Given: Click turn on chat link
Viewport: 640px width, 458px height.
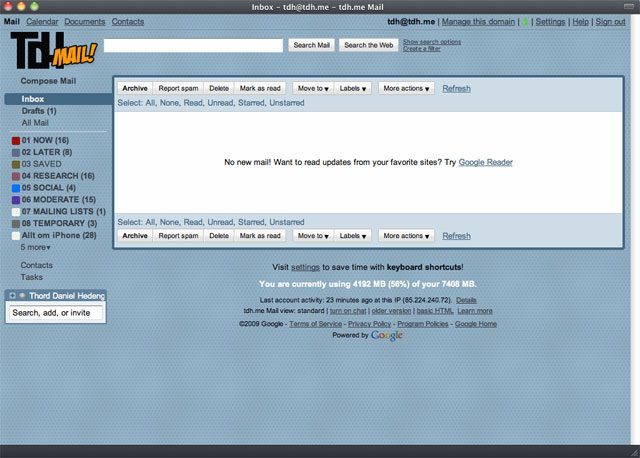Looking at the screenshot, I should pyautogui.click(x=348, y=311).
